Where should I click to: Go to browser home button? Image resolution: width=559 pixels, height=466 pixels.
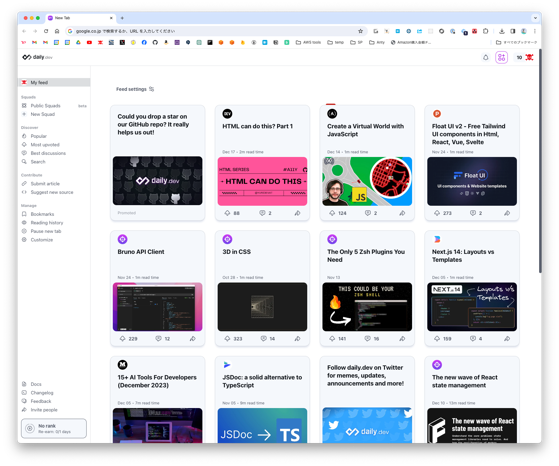57,31
